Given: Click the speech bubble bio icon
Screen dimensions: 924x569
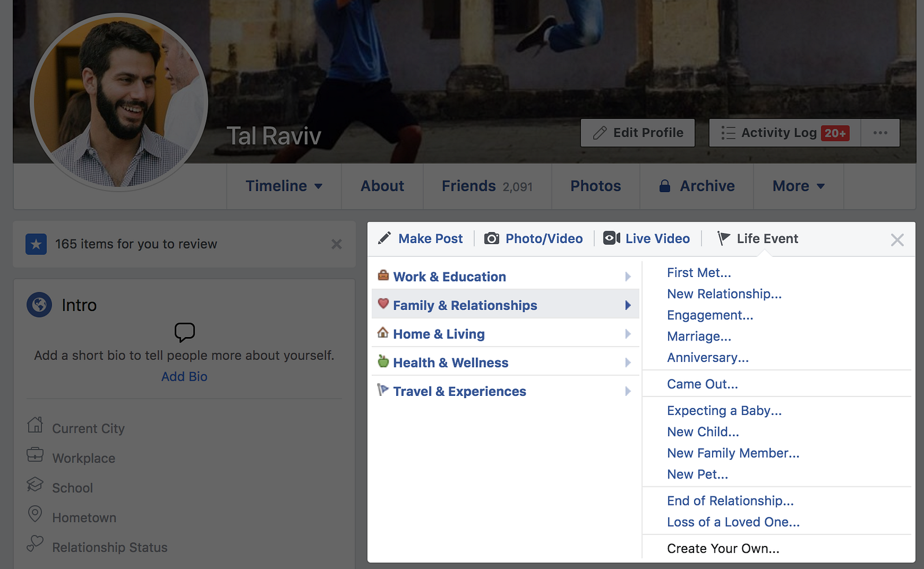Looking at the screenshot, I should pyautogui.click(x=184, y=332).
